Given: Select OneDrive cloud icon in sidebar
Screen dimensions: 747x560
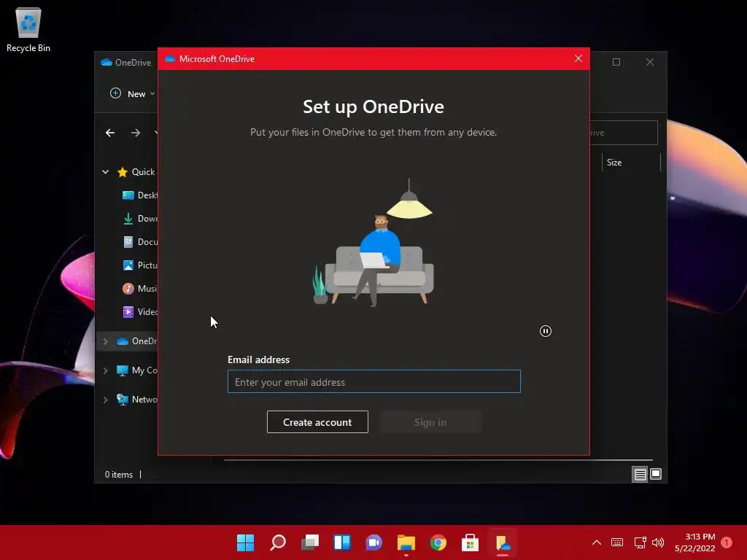Looking at the screenshot, I should coord(123,341).
